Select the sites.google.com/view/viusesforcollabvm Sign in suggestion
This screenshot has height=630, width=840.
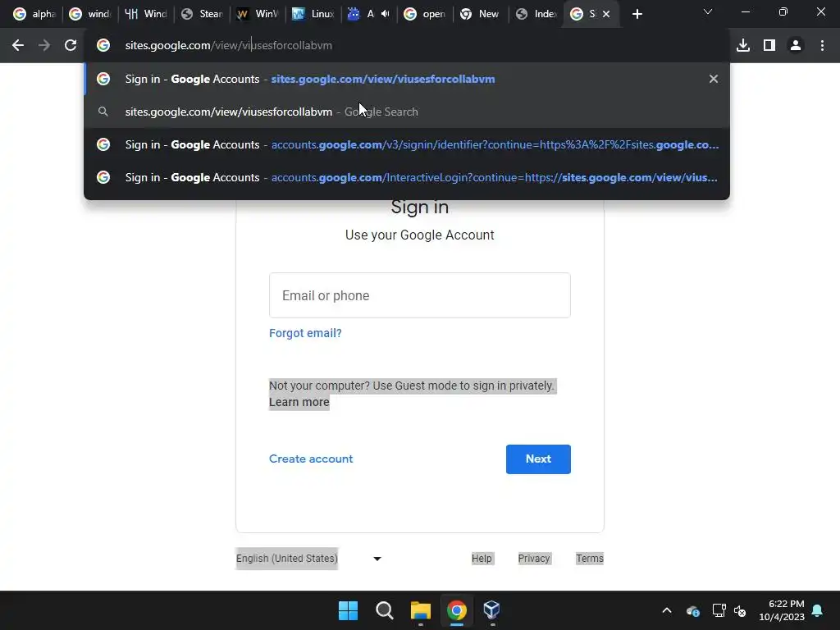click(x=407, y=79)
